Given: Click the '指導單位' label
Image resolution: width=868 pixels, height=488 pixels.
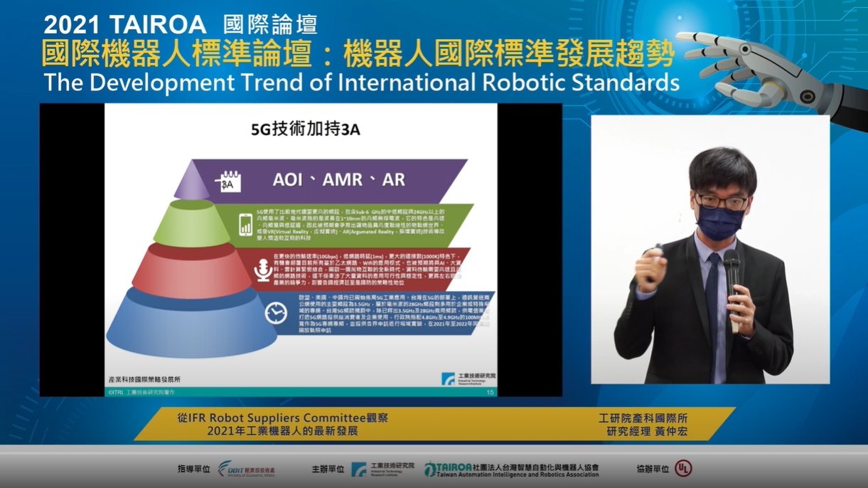Looking at the screenshot, I should [x=194, y=469].
